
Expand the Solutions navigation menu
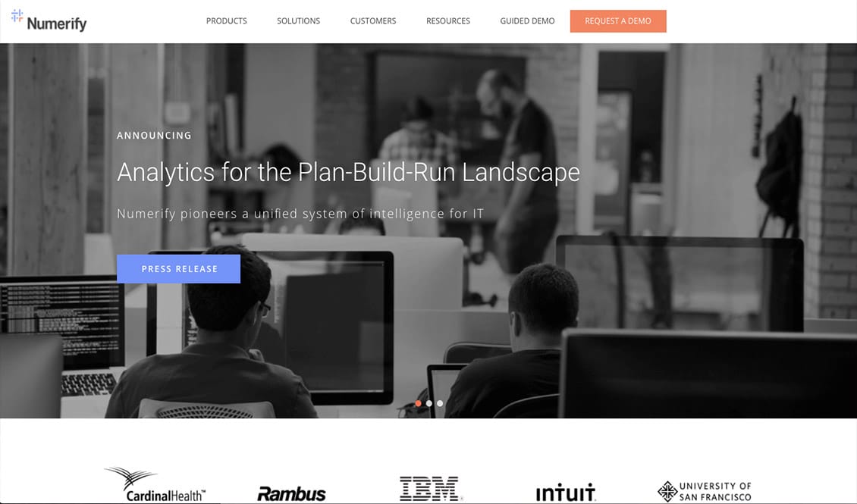pyautogui.click(x=298, y=21)
